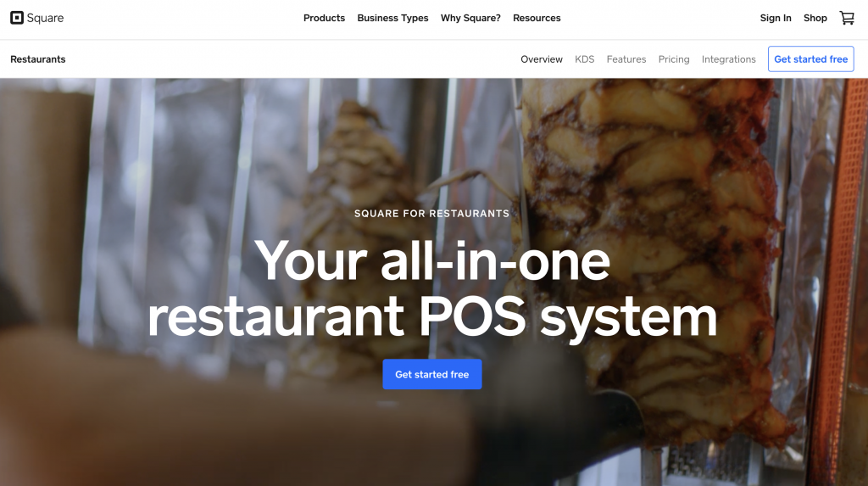Viewport: 868px width, 486px height.
Task: Open the shopping cart icon
Action: [847, 18]
